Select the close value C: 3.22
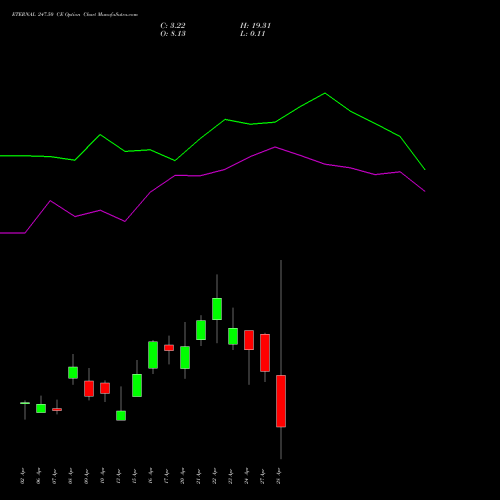The image size is (500, 500). pos(173,26)
